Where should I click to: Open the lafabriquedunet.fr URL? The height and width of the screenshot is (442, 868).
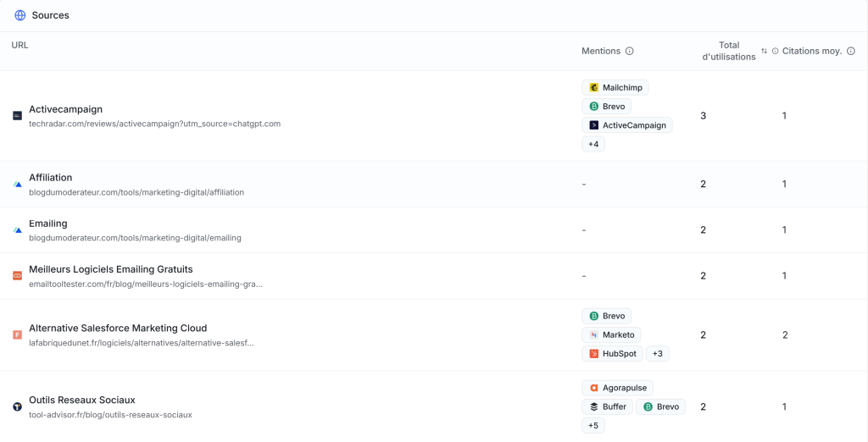(x=142, y=343)
